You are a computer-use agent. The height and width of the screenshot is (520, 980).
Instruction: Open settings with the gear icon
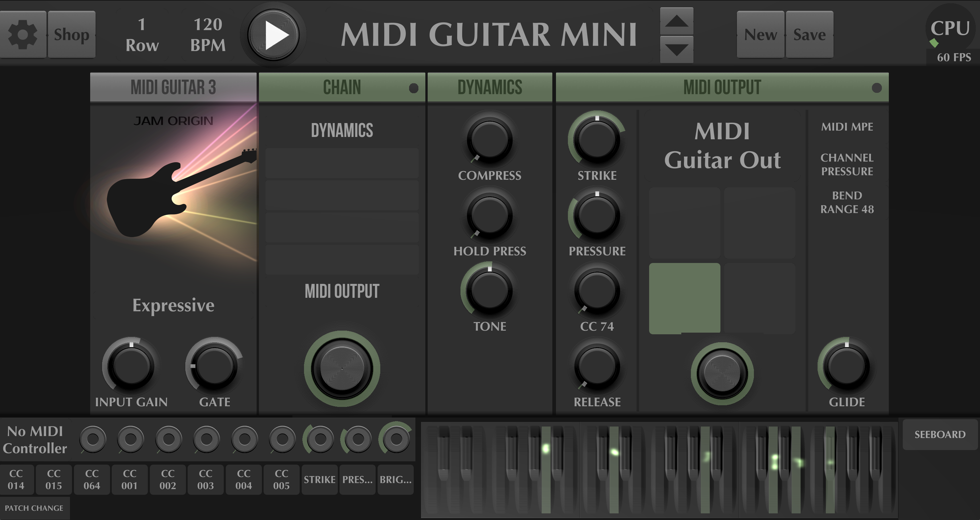point(23,34)
